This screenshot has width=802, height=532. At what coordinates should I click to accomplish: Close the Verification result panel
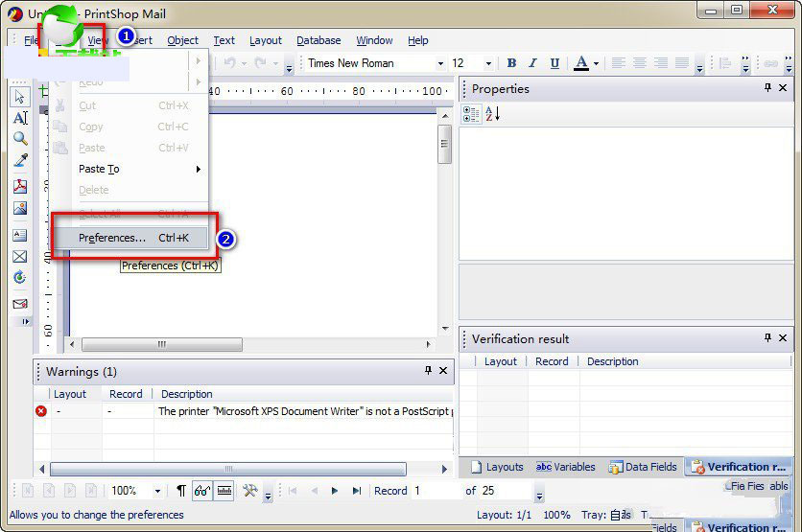coord(783,337)
